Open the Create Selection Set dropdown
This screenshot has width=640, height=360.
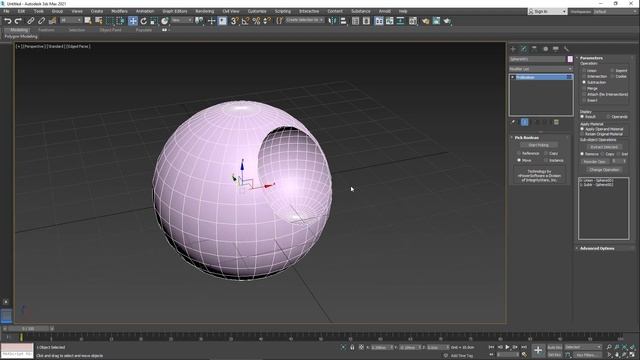[x=304, y=20]
